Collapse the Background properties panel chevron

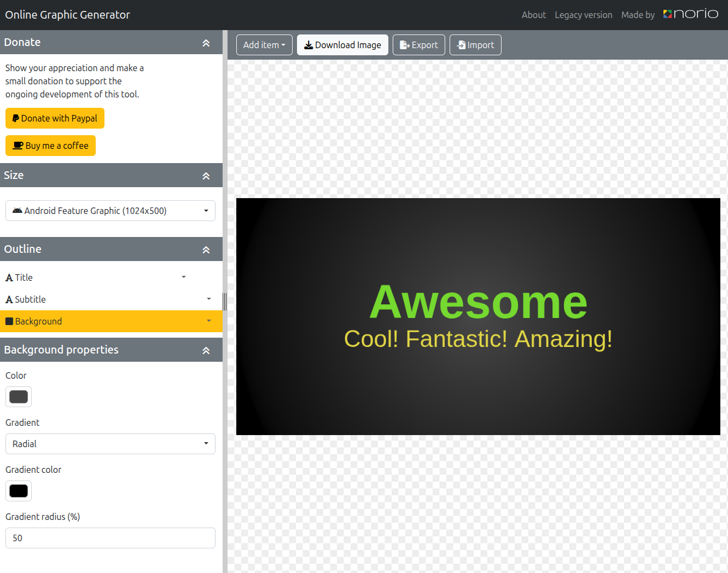(x=206, y=350)
